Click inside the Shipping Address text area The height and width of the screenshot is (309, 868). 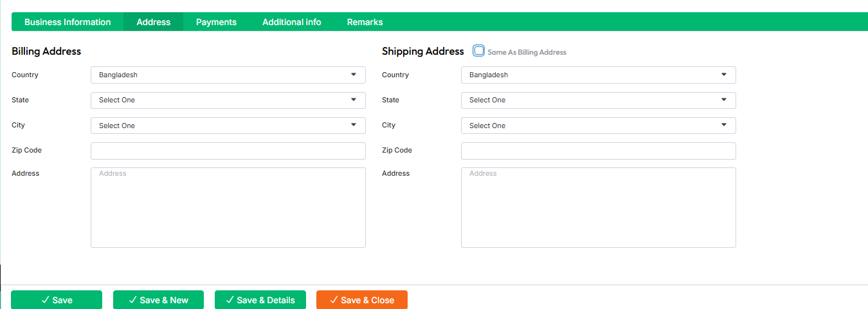tap(599, 207)
